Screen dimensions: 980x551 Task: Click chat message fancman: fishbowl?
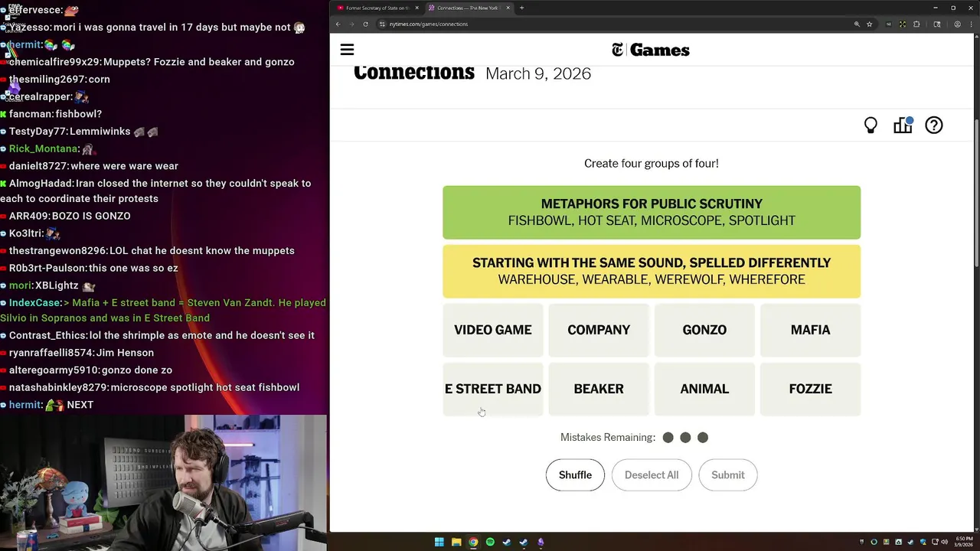(x=55, y=114)
